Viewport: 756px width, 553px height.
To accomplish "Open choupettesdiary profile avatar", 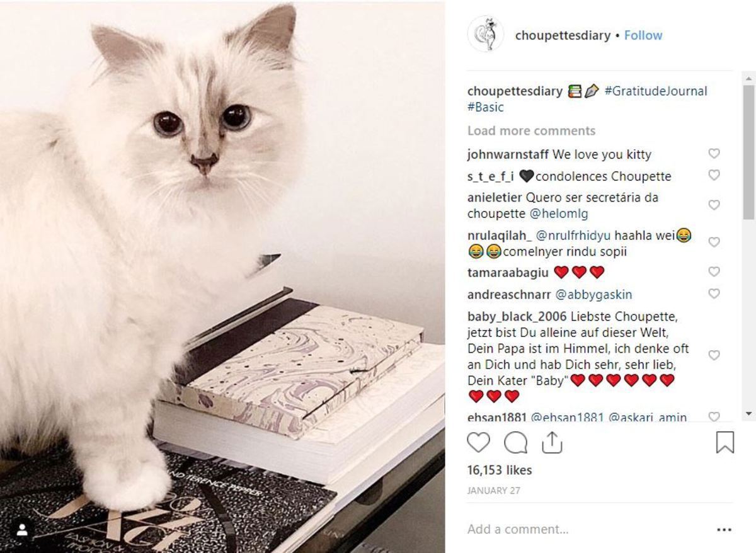I will coord(486,34).
